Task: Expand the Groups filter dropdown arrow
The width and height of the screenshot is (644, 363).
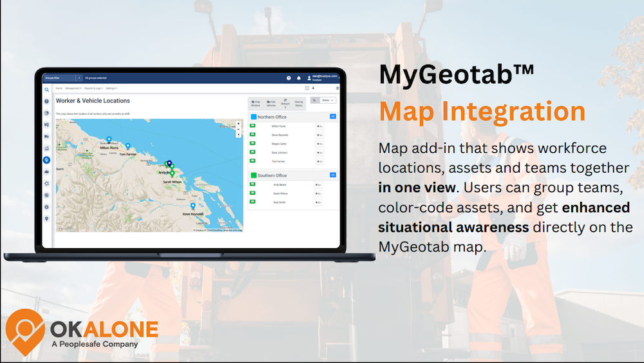Action: pos(79,78)
